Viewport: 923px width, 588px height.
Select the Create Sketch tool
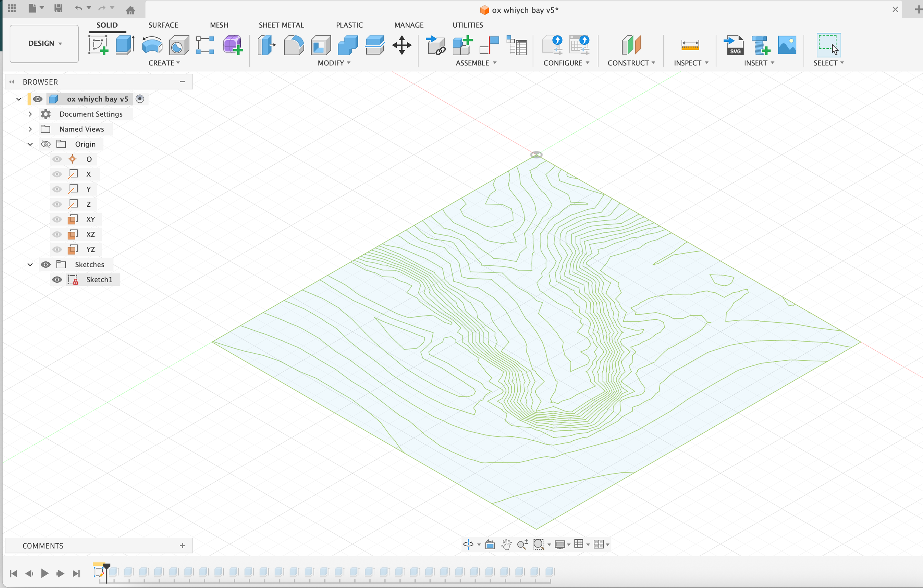pyautogui.click(x=98, y=44)
